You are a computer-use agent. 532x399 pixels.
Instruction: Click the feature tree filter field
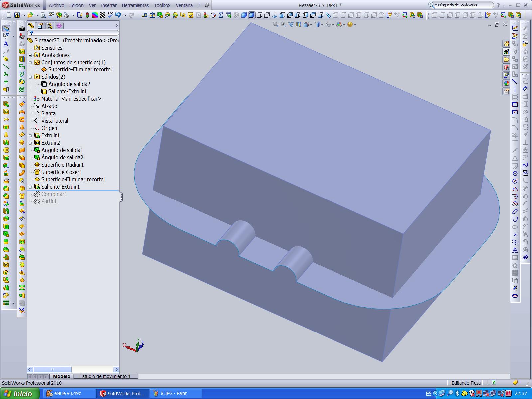pyautogui.click(x=73, y=33)
